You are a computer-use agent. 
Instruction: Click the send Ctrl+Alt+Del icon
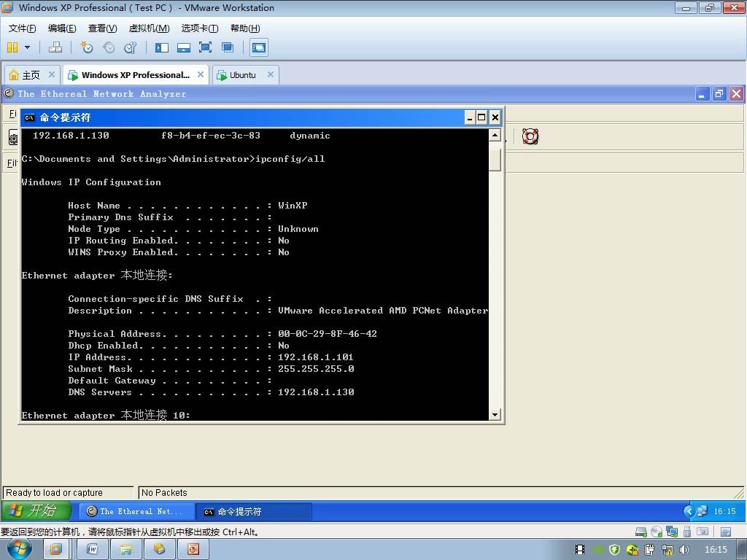pos(55,47)
